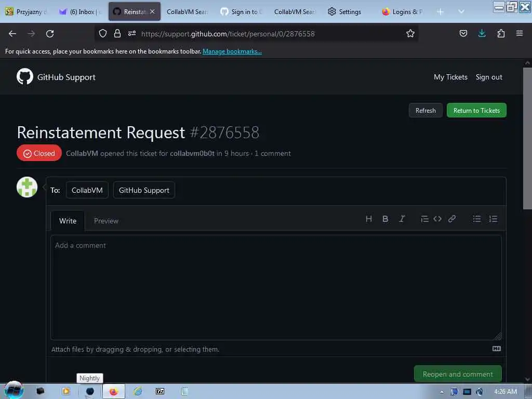Click the CollabVM recipient chip
The image size is (532, 399).
(87, 190)
